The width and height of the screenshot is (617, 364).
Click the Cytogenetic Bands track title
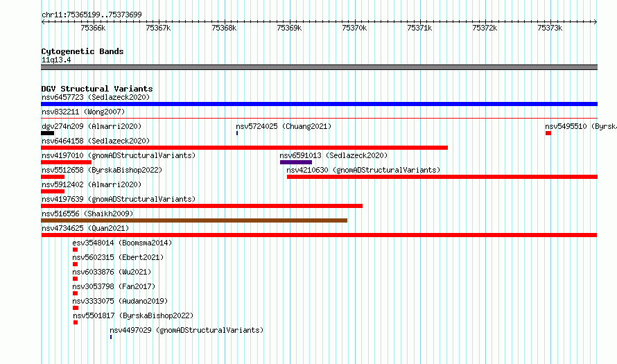point(82,51)
